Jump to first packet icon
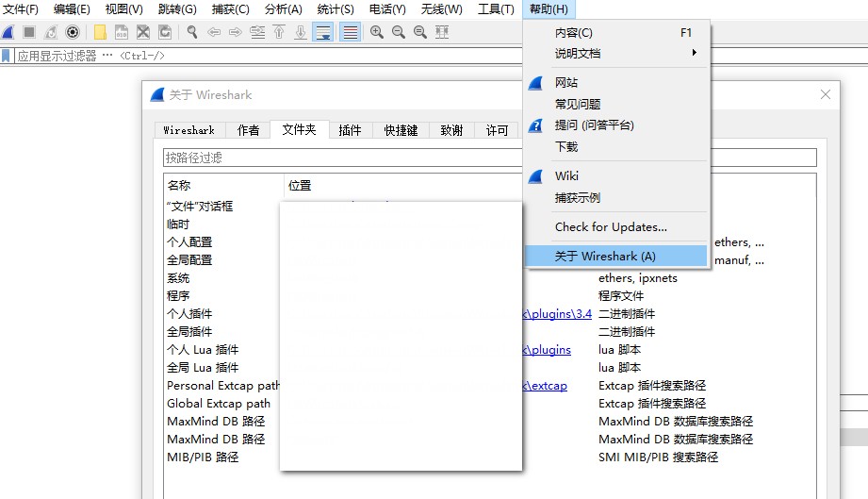 tap(279, 32)
